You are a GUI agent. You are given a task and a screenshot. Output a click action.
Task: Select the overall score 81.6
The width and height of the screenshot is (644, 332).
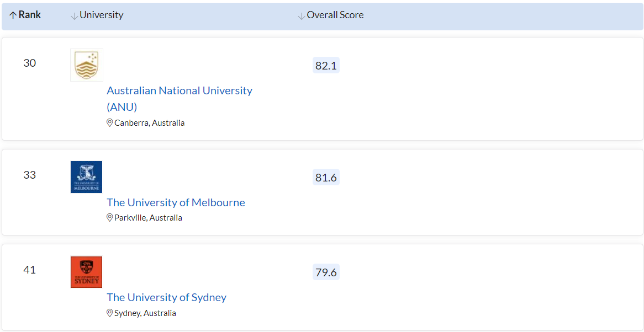point(326,177)
